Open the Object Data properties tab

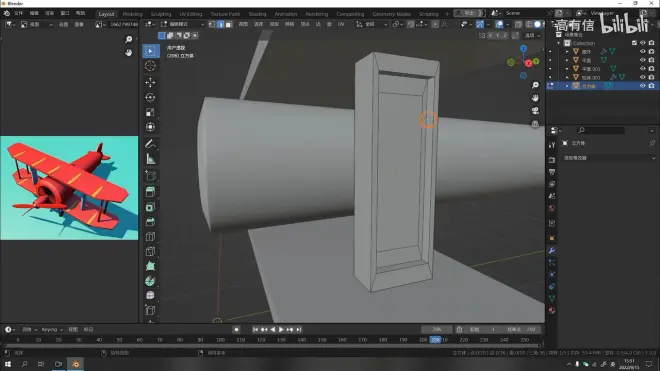pos(552,299)
